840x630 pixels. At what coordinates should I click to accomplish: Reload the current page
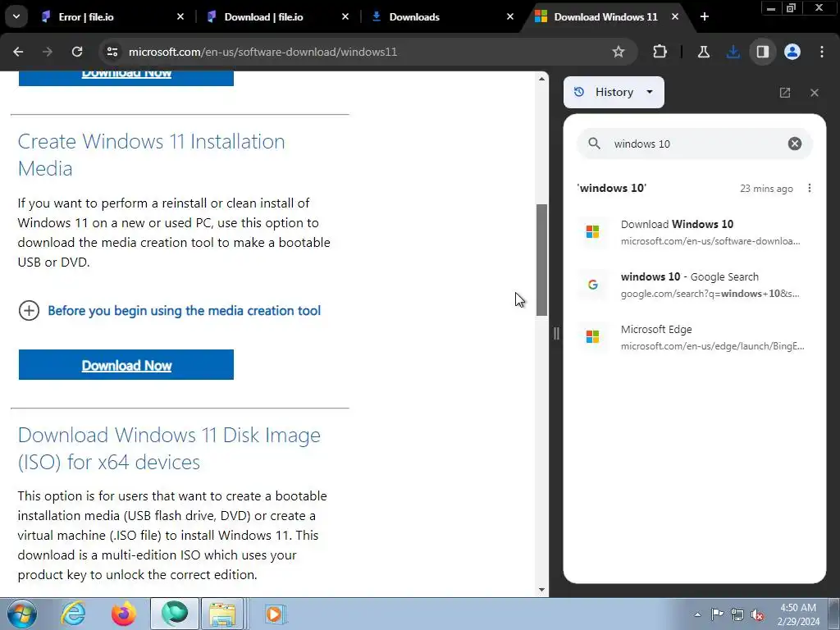(x=77, y=52)
